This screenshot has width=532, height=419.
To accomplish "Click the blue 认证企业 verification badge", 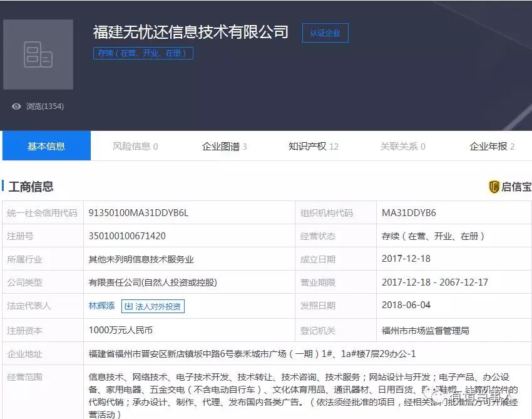I will [x=325, y=33].
